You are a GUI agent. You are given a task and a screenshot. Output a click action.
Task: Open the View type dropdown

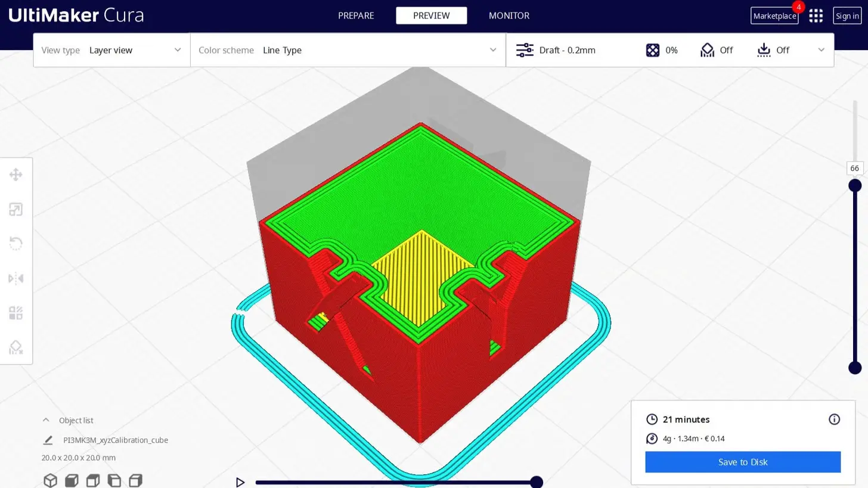coord(111,50)
